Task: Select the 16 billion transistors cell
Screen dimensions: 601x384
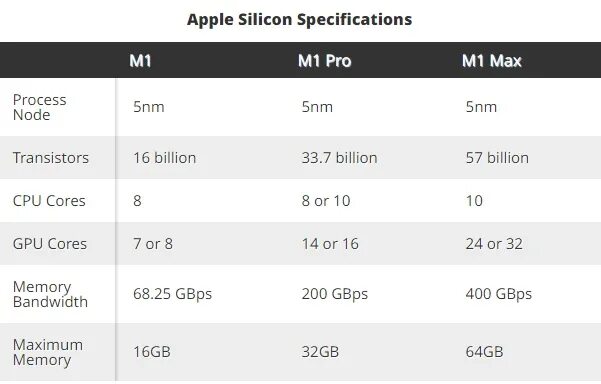Action: coord(164,158)
